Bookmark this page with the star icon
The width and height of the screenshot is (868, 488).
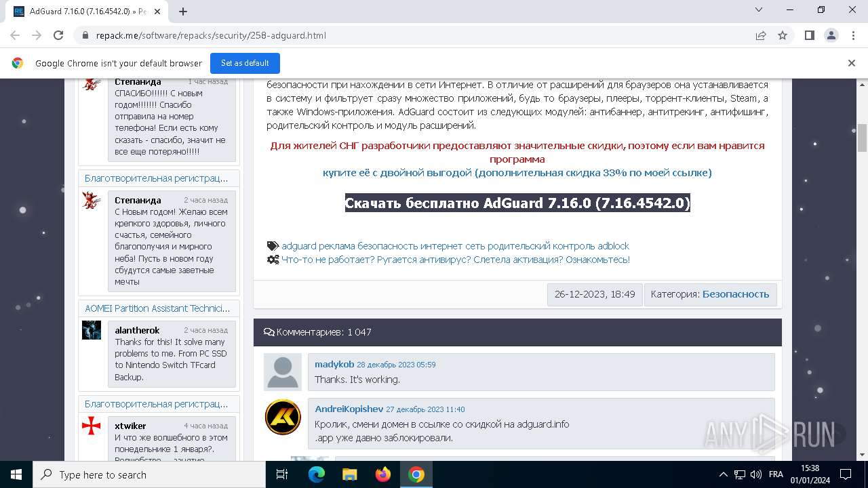pos(783,35)
